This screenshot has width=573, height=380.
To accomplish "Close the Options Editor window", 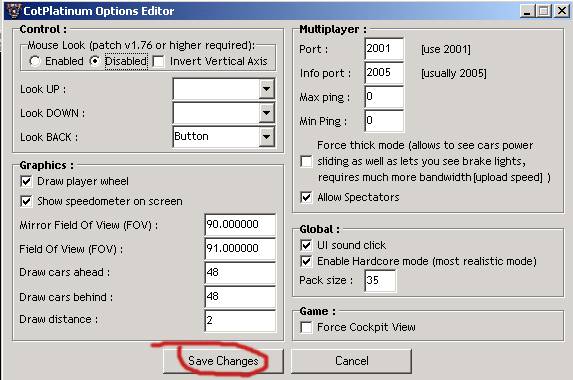I will point(562,11).
